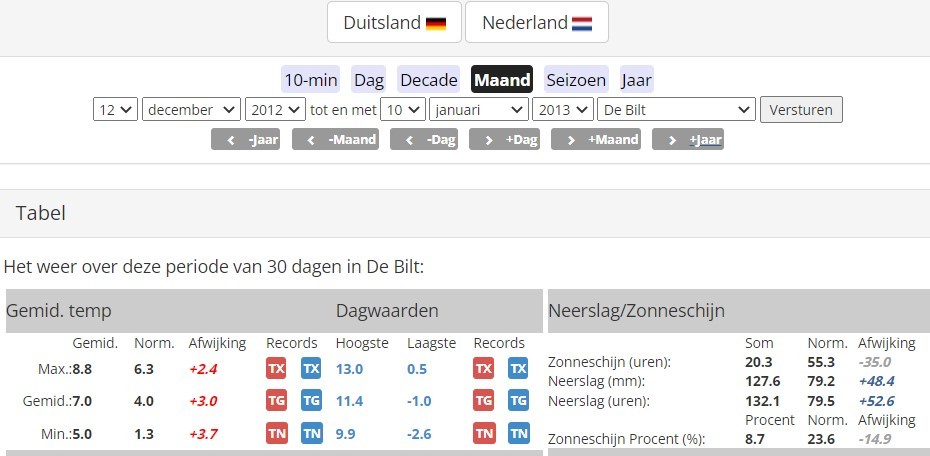Image resolution: width=930 pixels, height=456 pixels.
Task: Open the start month dropdown showing december
Action: [x=191, y=110]
